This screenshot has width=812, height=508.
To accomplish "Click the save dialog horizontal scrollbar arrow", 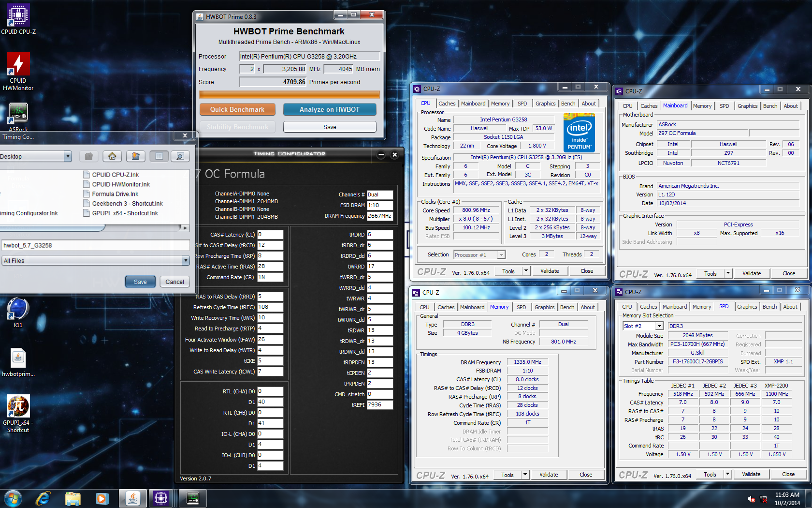I will coord(185,227).
